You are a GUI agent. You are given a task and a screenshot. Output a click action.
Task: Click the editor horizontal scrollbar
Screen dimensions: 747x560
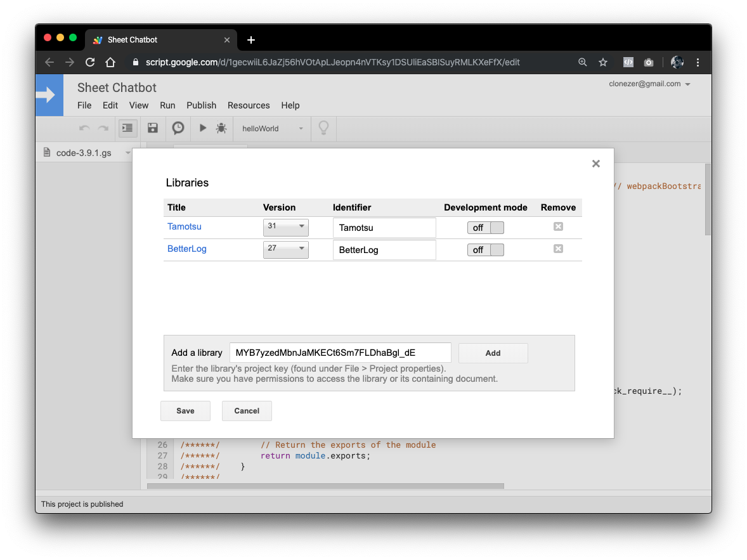(x=325, y=486)
